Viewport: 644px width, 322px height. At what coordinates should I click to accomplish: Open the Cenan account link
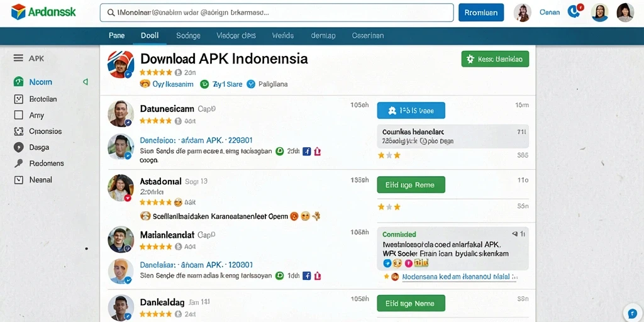tap(549, 13)
